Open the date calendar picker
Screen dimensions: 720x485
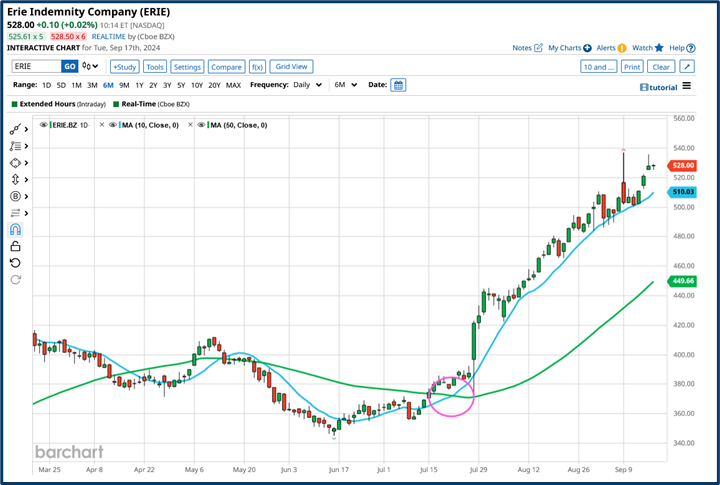(x=398, y=85)
